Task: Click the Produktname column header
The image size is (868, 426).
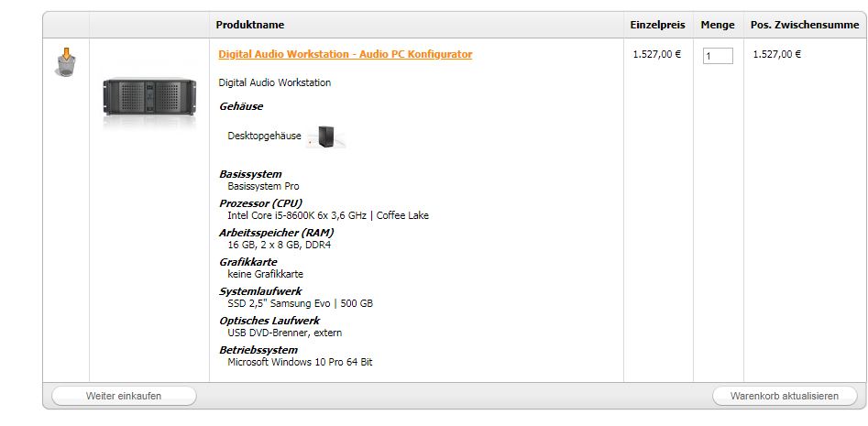Action: click(x=250, y=25)
